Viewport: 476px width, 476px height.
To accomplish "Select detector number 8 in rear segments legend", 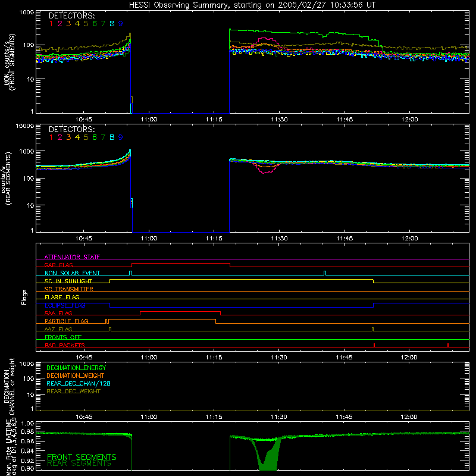I will [112, 137].
